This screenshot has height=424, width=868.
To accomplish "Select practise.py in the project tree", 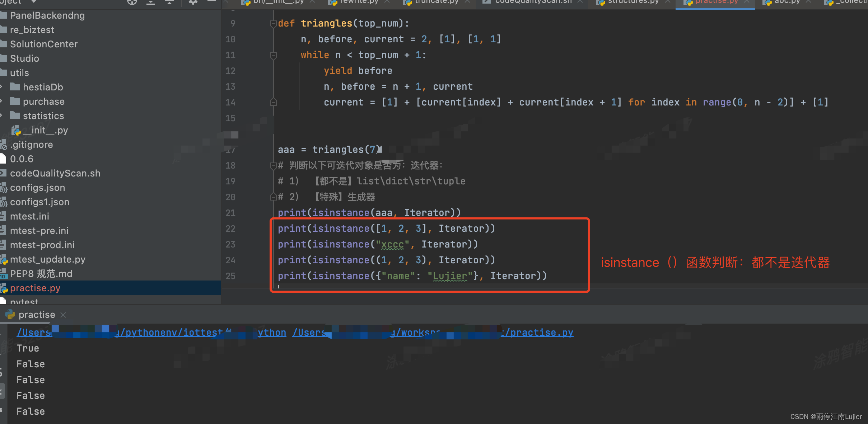I will coord(35,288).
